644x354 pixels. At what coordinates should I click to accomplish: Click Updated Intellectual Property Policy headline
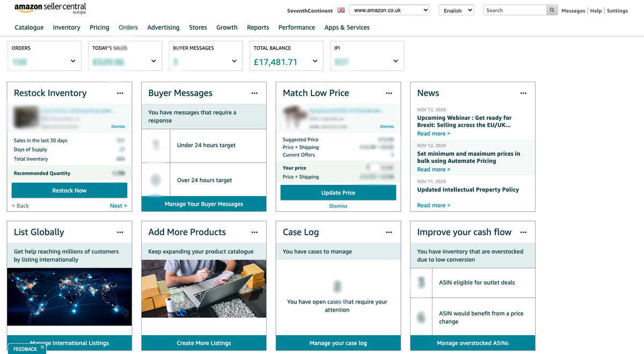[x=468, y=190]
